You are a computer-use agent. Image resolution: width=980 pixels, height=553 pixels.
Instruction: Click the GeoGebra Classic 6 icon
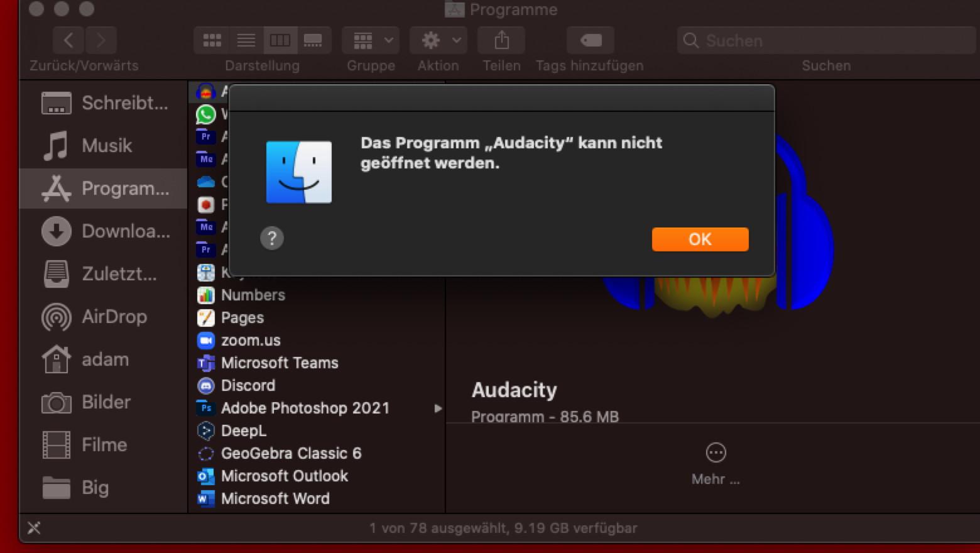(206, 453)
